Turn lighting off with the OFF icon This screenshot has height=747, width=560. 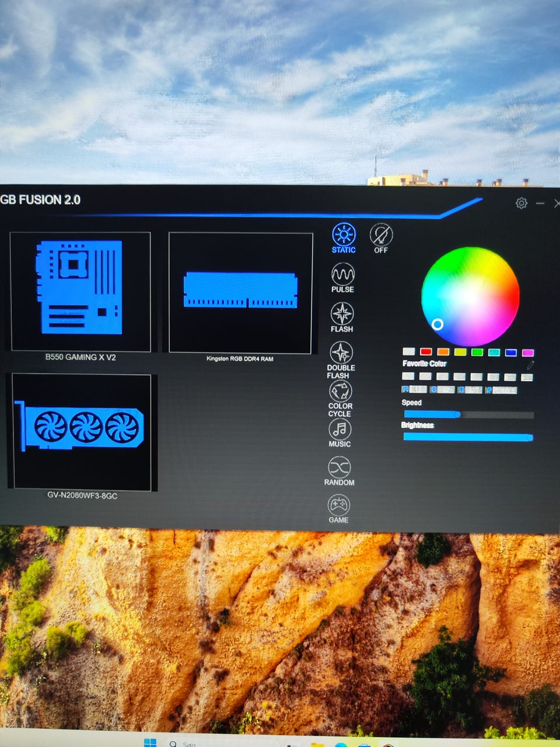pyautogui.click(x=381, y=238)
